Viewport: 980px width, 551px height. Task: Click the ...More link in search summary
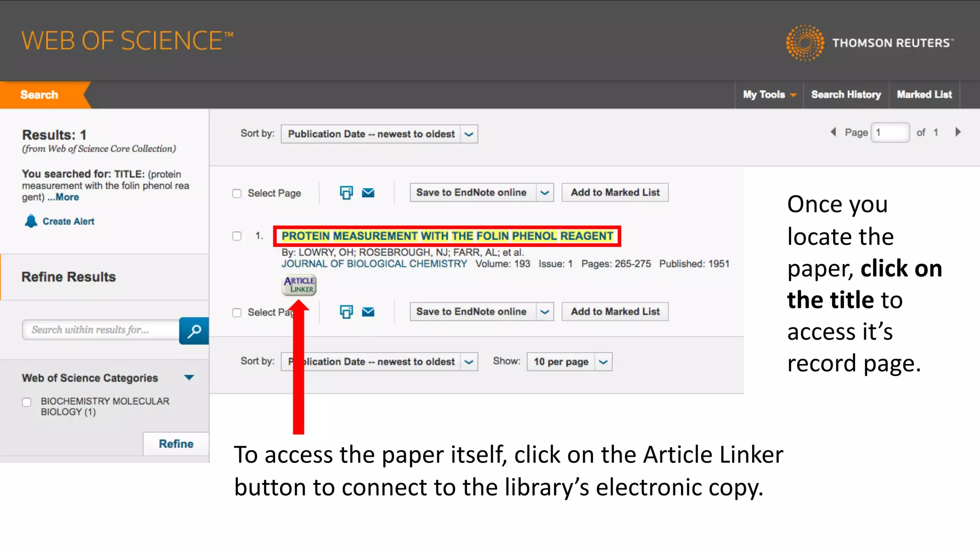point(63,197)
